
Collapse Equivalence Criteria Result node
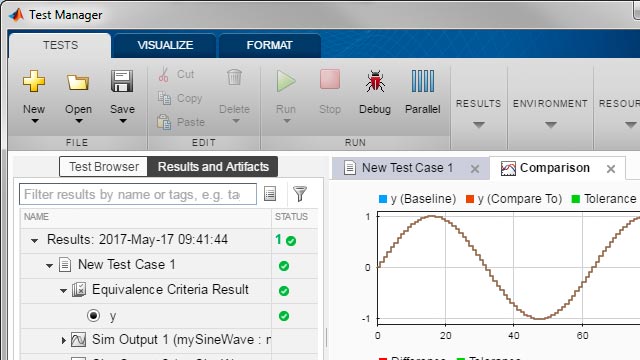click(x=63, y=291)
